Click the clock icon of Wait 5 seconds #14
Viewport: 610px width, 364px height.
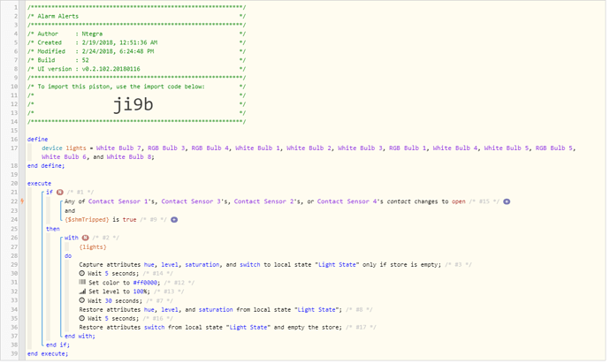pyautogui.click(x=82, y=274)
